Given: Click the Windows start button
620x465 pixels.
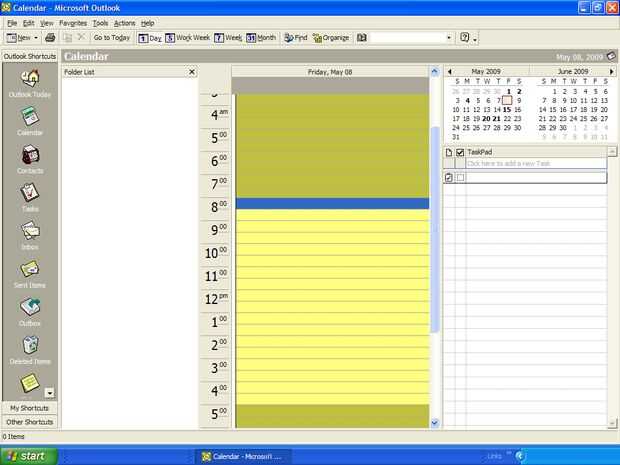Looking at the screenshot, I should (x=28, y=456).
